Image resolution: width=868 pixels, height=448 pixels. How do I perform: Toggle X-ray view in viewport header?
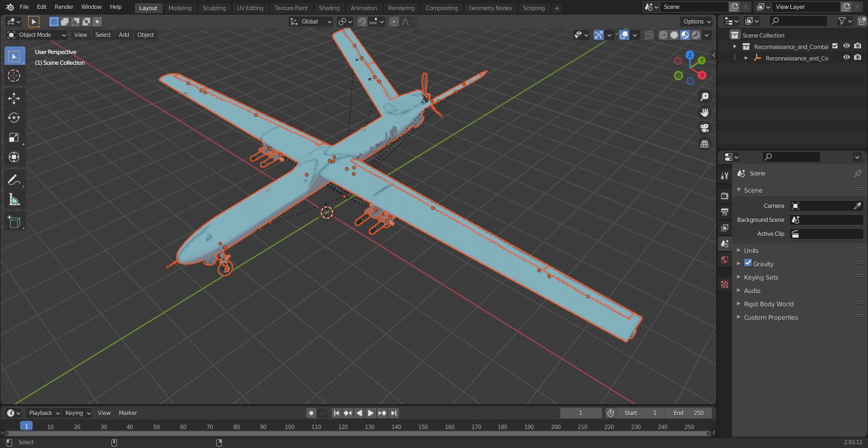(649, 35)
